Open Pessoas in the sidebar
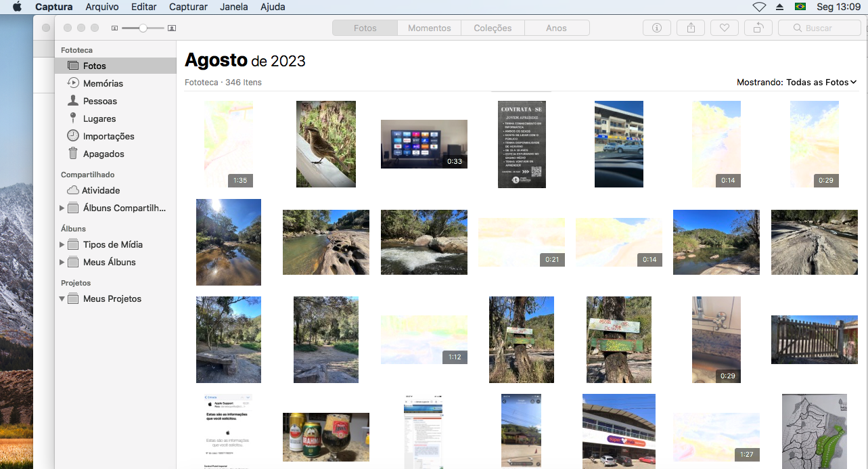868x469 pixels. (99, 101)
